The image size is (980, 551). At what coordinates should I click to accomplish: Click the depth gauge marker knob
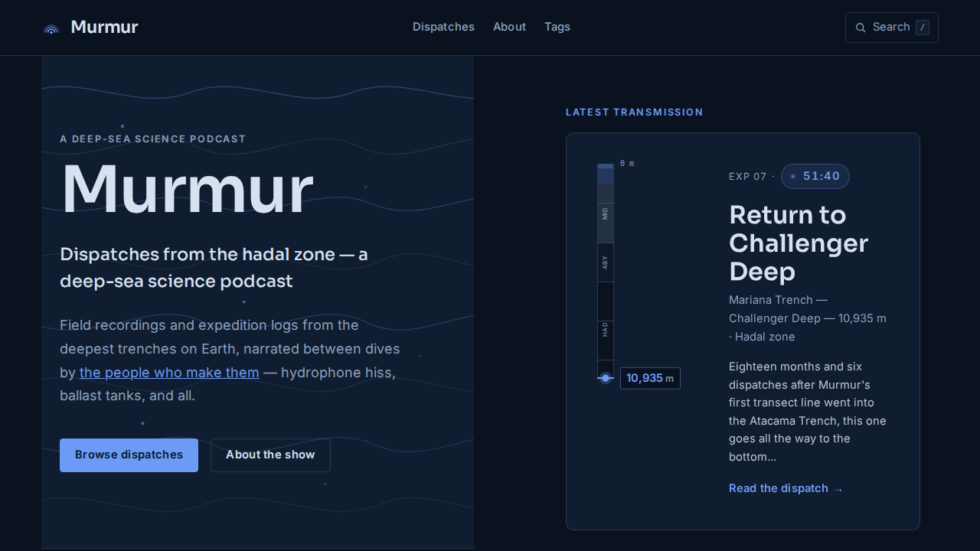pos(606,378)
